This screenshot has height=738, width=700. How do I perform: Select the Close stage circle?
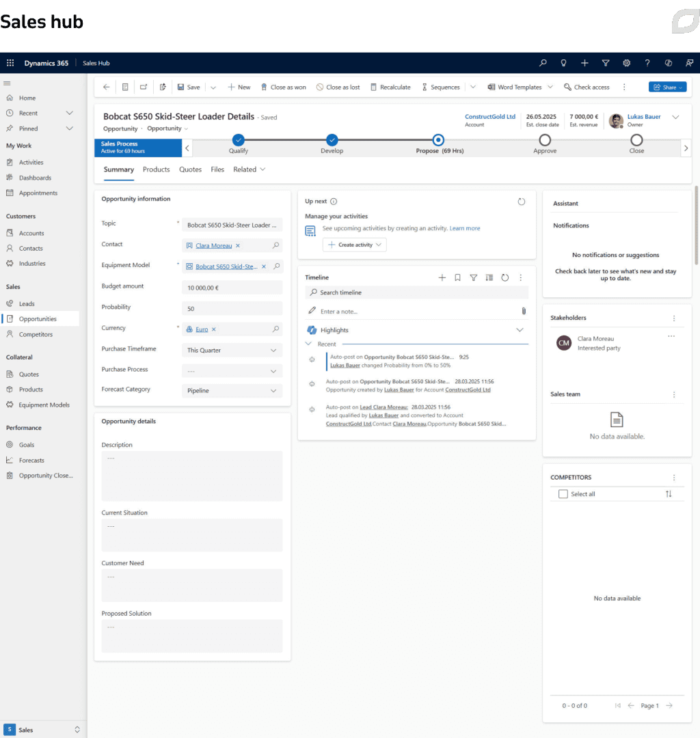pyautogui.click(x=636, y=140)
